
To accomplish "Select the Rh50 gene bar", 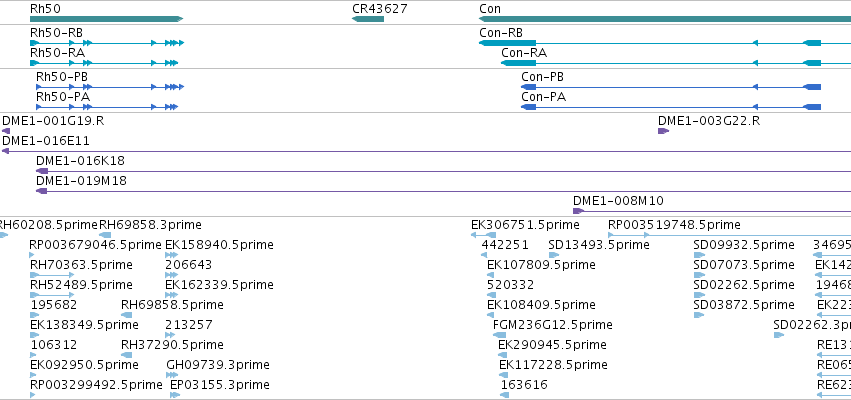I will click(x=106, y=19).
